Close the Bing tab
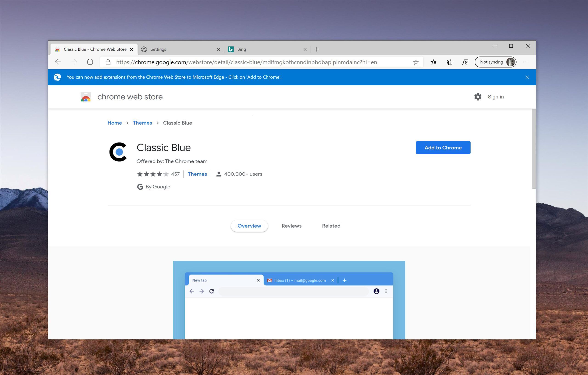This screenshot has height=375, width=588. coord(305,50)
